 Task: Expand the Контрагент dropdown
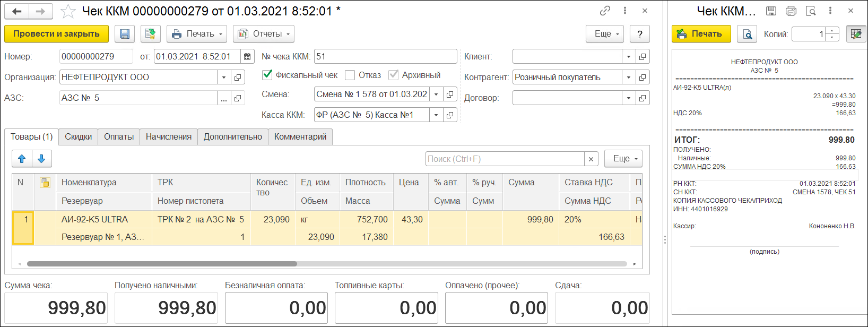629,78
